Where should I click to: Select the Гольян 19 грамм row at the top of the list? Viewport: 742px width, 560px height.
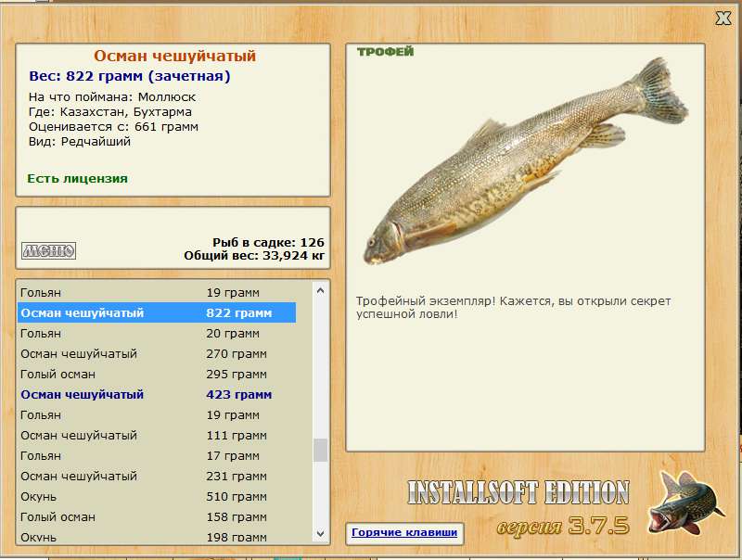pyautogui.click(x=157, y=293)
